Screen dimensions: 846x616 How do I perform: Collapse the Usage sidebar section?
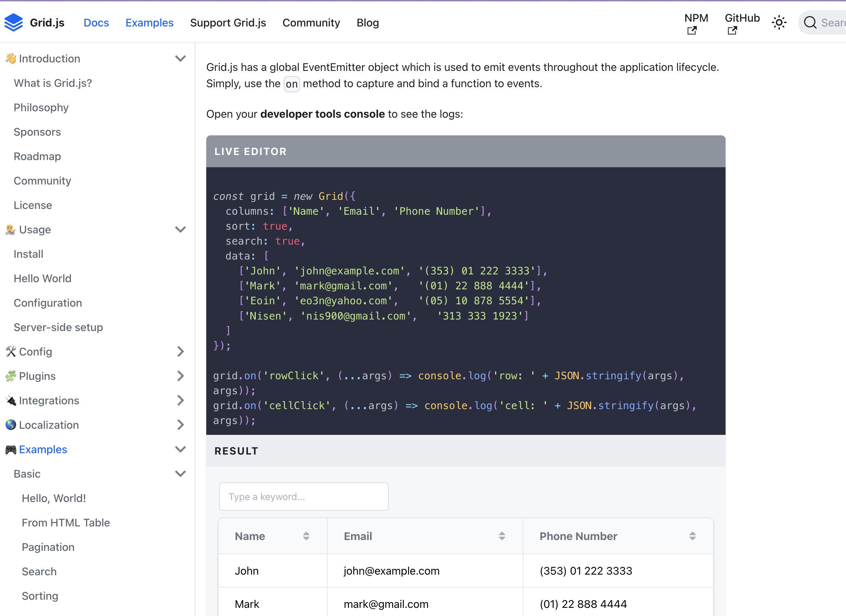pos(180,229)
